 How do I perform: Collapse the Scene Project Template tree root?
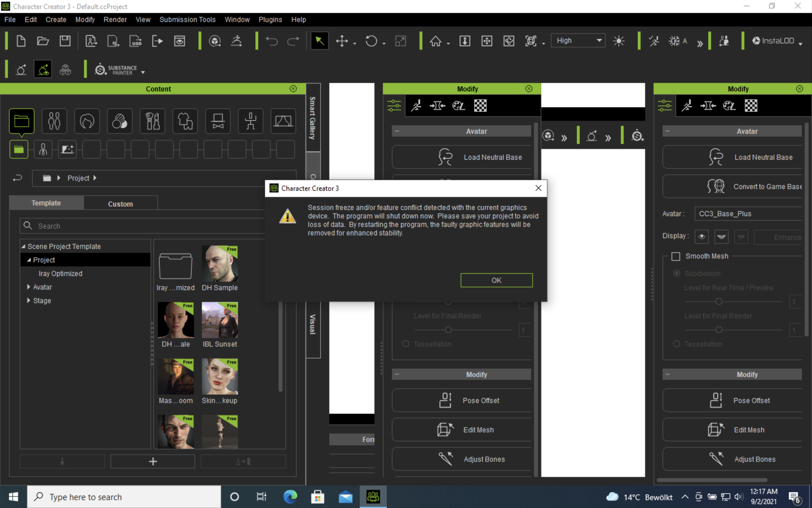24,246
